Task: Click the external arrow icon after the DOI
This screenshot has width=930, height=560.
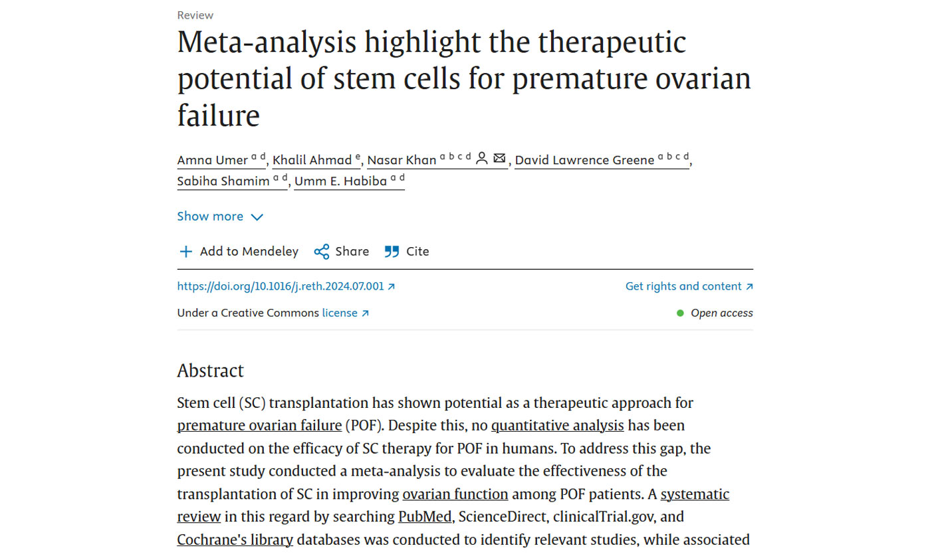Action: pyautogui.click(x=392, y=287)
